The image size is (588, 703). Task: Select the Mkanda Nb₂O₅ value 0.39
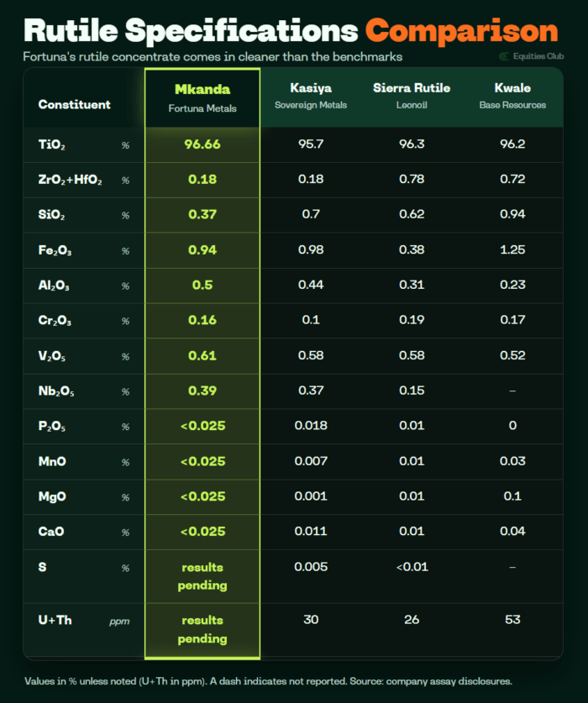click(x=202, y=391)
